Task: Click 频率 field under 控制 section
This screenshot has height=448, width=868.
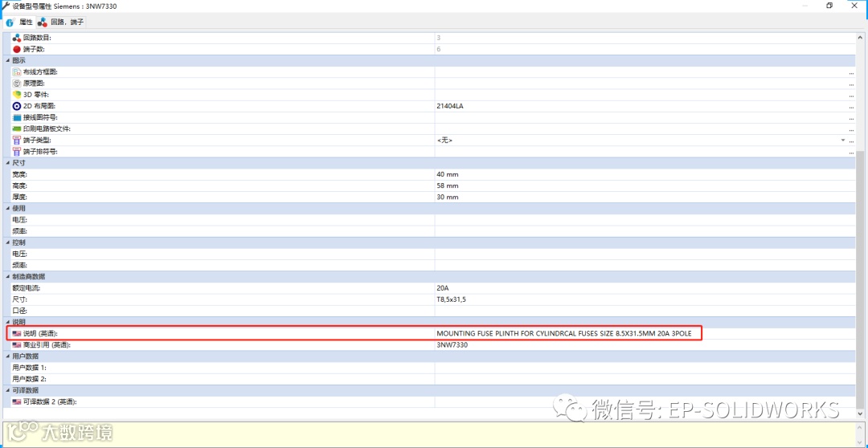Action: click(x=645, y=266)
